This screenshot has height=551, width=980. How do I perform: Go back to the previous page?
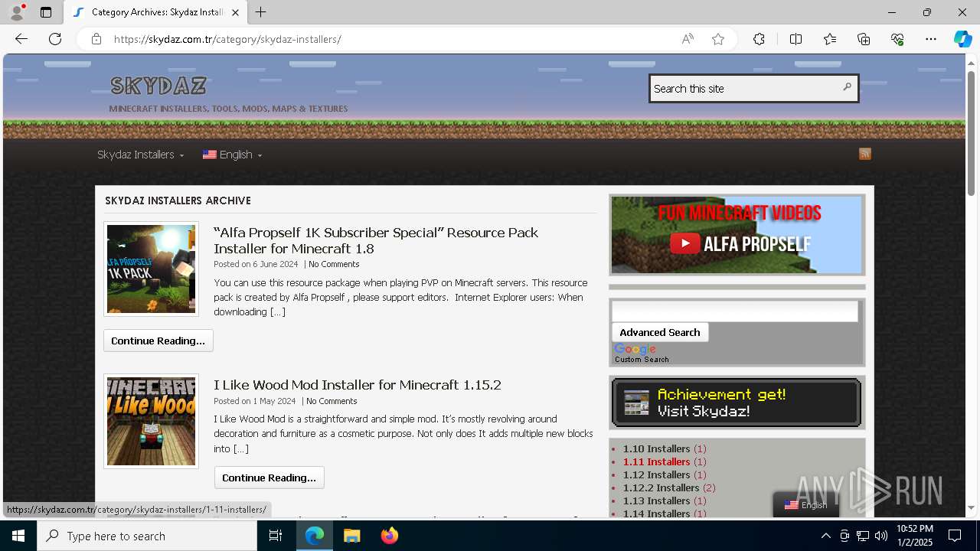tap(21, 39)
